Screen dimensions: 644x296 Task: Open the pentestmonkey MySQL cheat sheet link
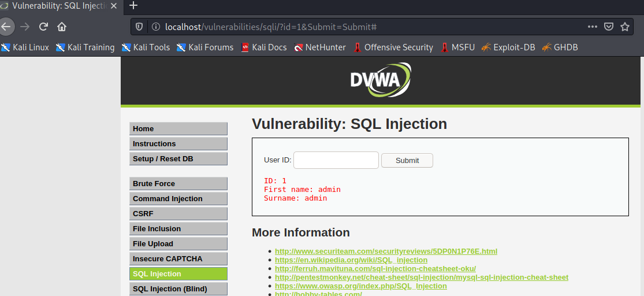(x=422, y=277)
